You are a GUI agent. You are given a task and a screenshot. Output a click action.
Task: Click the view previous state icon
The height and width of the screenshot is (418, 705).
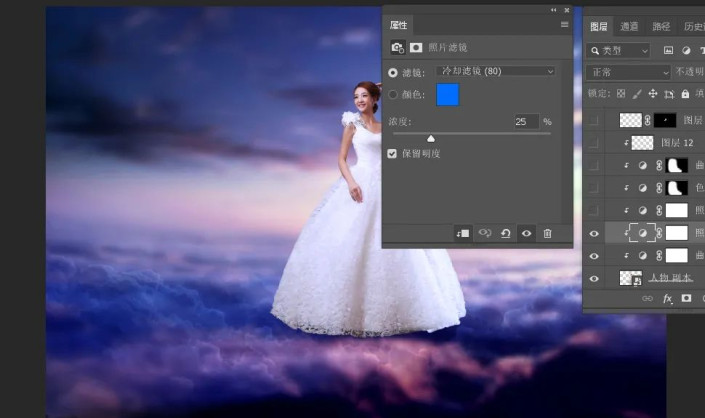[485, 233]
